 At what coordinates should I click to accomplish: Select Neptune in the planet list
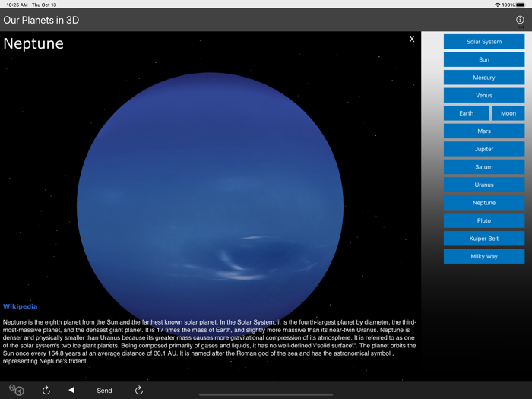(484, 203)
